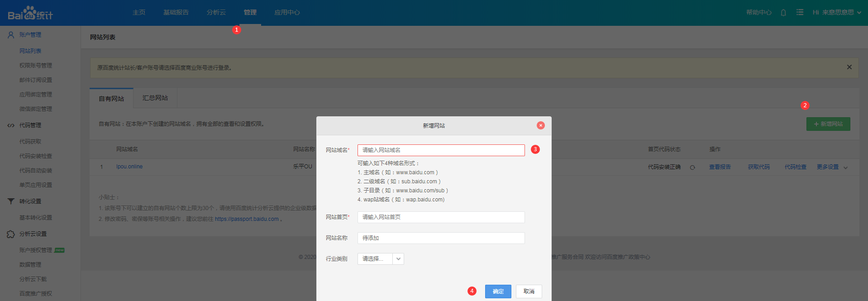Open 账户授权管理 in sidebar

click(x=36, y=250)
